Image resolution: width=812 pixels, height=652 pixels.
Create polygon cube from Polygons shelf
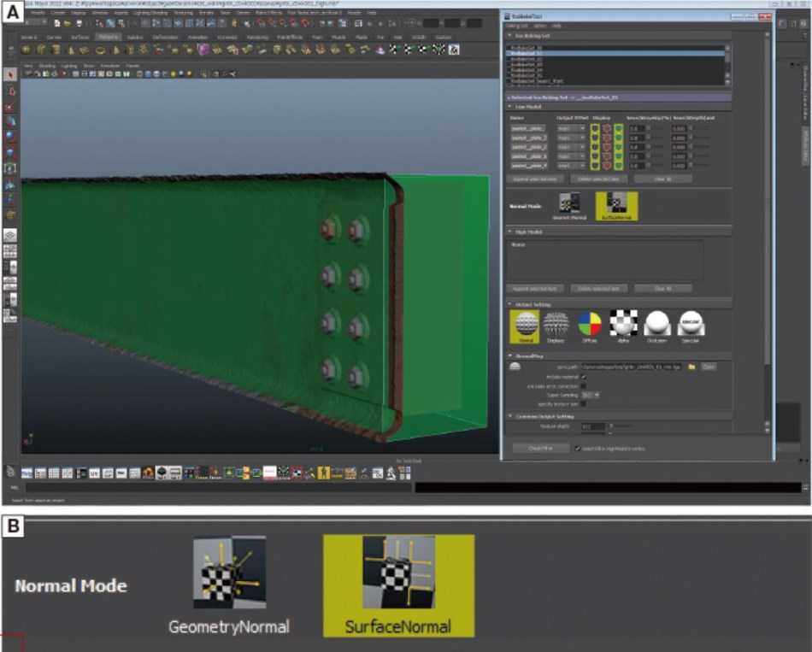[x=41, y=50]
